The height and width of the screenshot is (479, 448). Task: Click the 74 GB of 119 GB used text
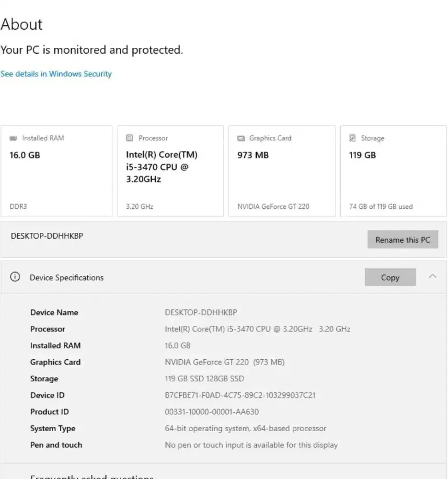coord(380,206)
